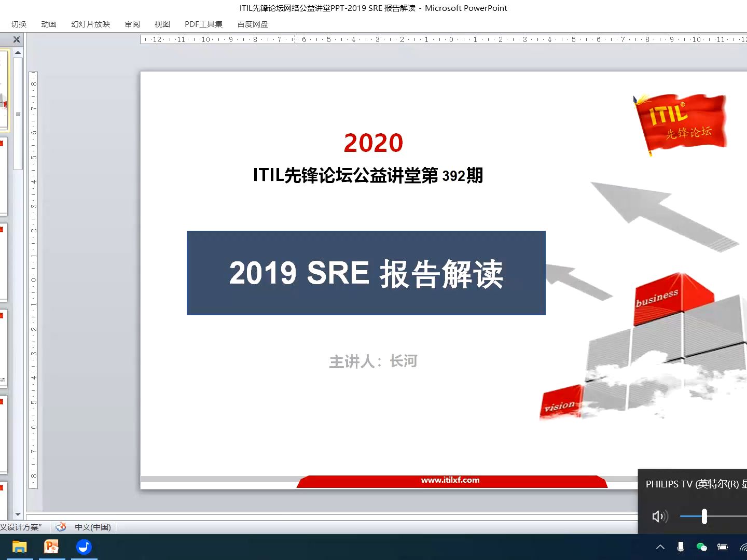Click thumbnail pane scroll down arrow
Viewport: 747px width, 560px height.
coord(18,514)
